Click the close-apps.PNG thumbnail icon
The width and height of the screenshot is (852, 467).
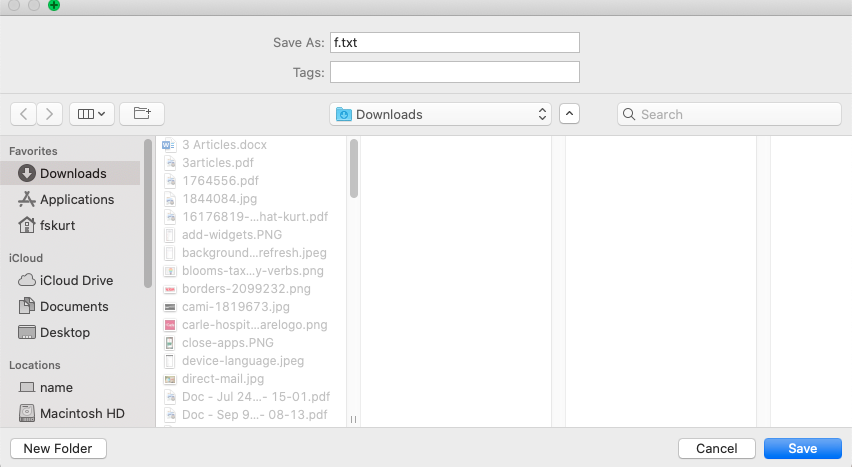(170, 343)
